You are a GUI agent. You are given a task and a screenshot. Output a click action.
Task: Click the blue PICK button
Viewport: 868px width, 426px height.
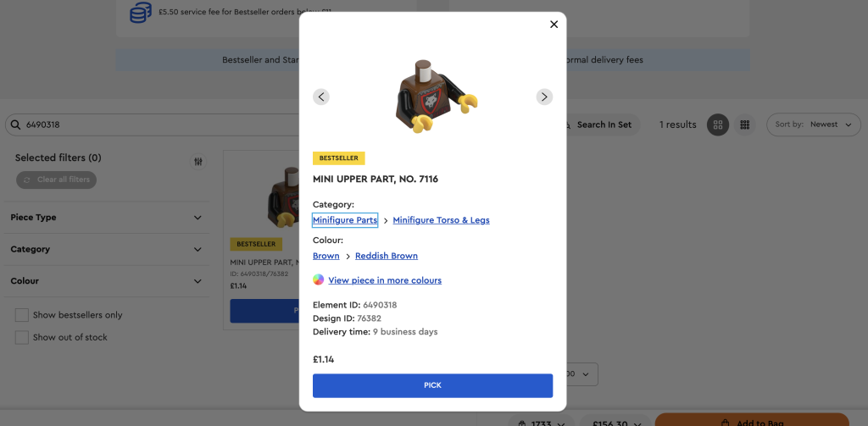click(432, 385)
